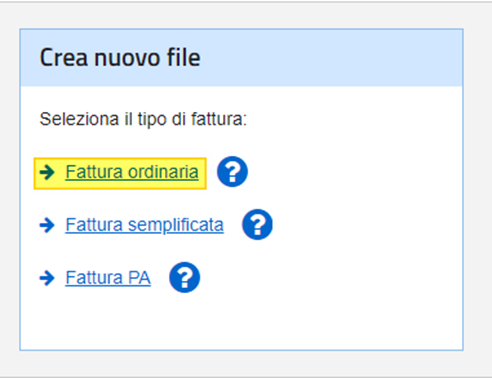Create a Fattura PA invoice

click(108, 278)
